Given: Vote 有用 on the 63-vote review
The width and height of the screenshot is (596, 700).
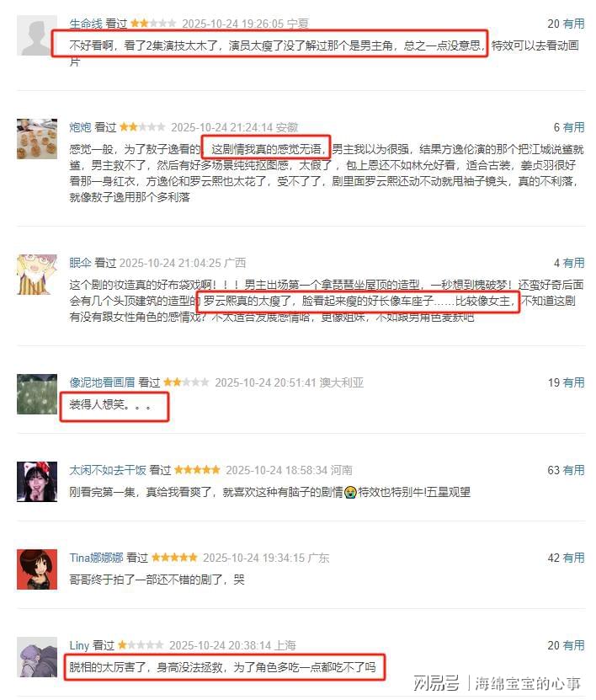Looking at the screenshot, I should point(573,470).
